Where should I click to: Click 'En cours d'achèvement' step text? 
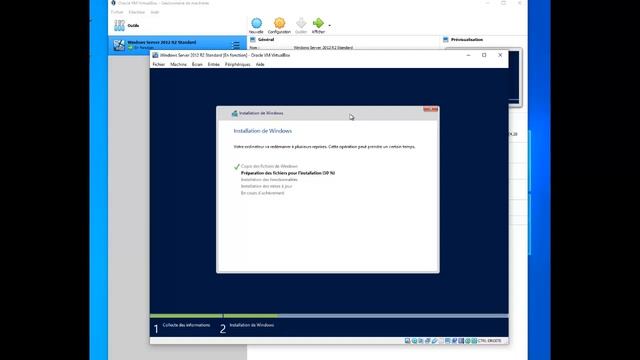262,193
